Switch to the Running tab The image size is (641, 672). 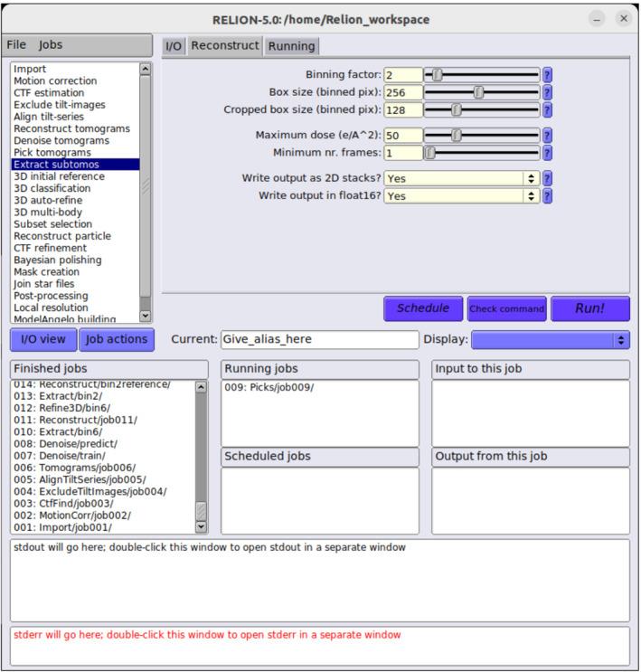[x=291, y=46]
